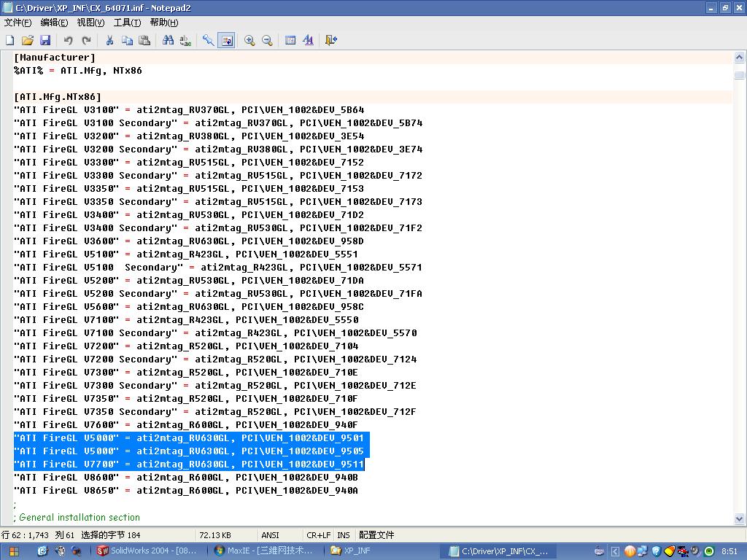Viewport: 747px width, 560px height.
Task: Click the green circle tray icon
Action: [709, 551]
